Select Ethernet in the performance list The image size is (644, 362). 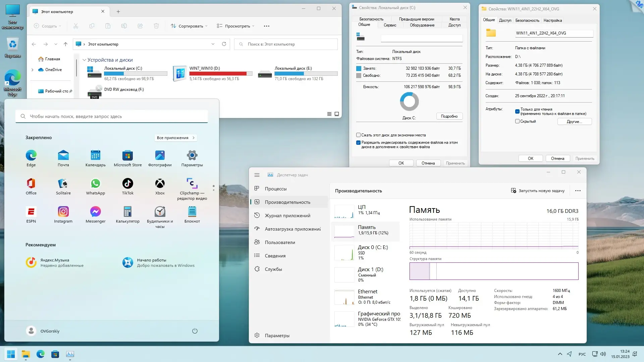click(x=367, y=297)
